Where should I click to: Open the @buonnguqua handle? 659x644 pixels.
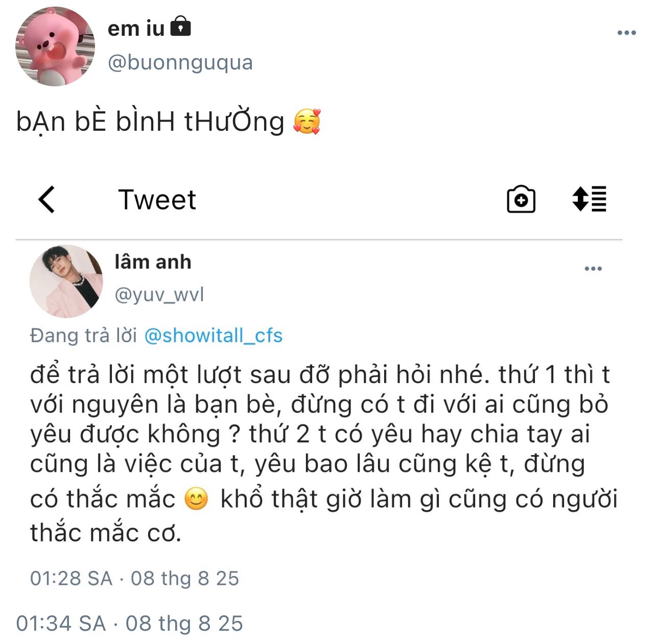pos(180,62)
